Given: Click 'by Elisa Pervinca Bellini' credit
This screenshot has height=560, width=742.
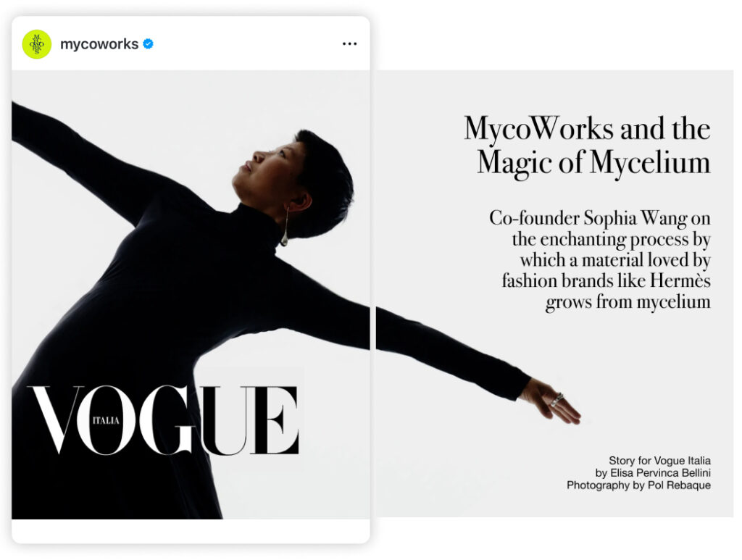Looking at the screenshot, I should (x=653, y=472).
